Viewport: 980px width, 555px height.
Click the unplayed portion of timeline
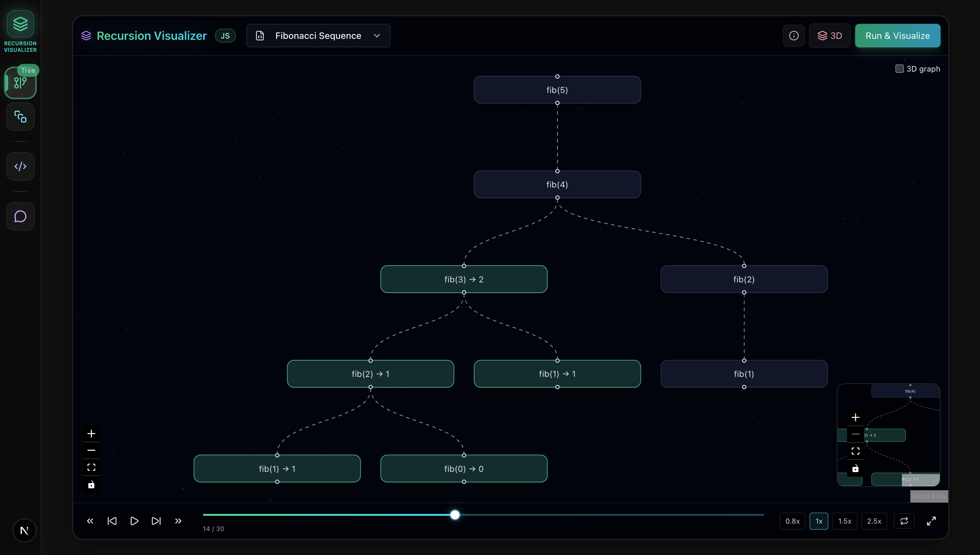click(612, 515)
